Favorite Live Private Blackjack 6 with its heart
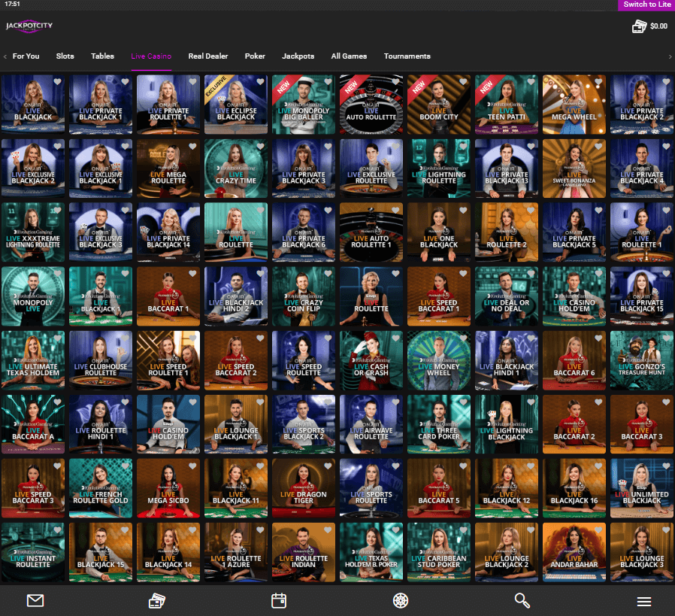The height and width of the screenshot is (616, 675). coord(328,210)
